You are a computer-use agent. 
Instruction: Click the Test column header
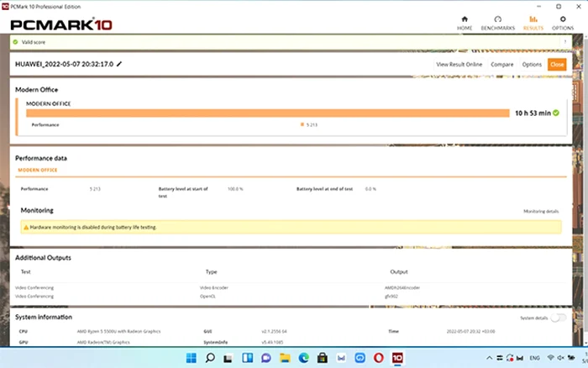click(26, 272)
